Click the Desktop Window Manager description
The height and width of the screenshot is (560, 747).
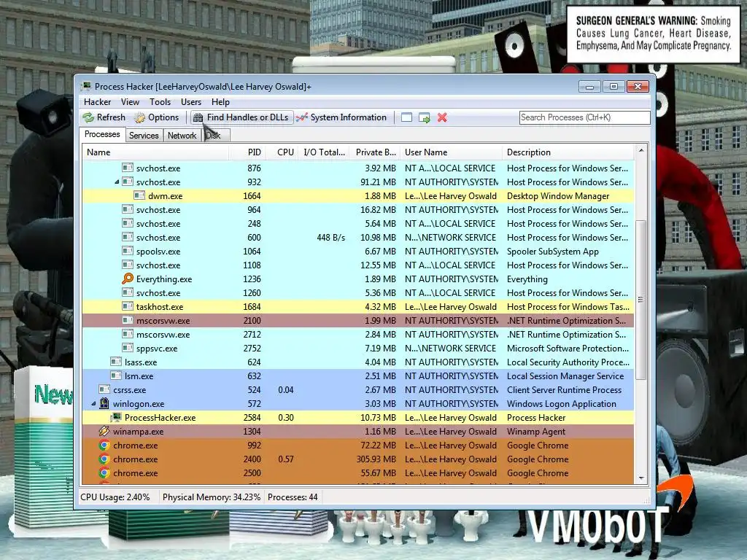(558, 195)
